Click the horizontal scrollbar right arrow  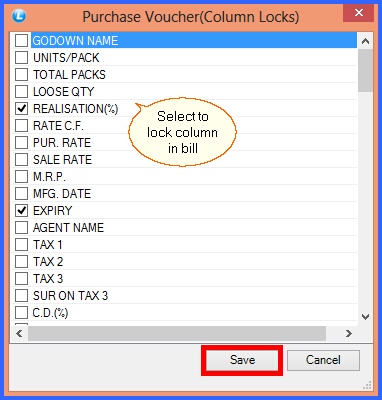(x=349, y=333)
